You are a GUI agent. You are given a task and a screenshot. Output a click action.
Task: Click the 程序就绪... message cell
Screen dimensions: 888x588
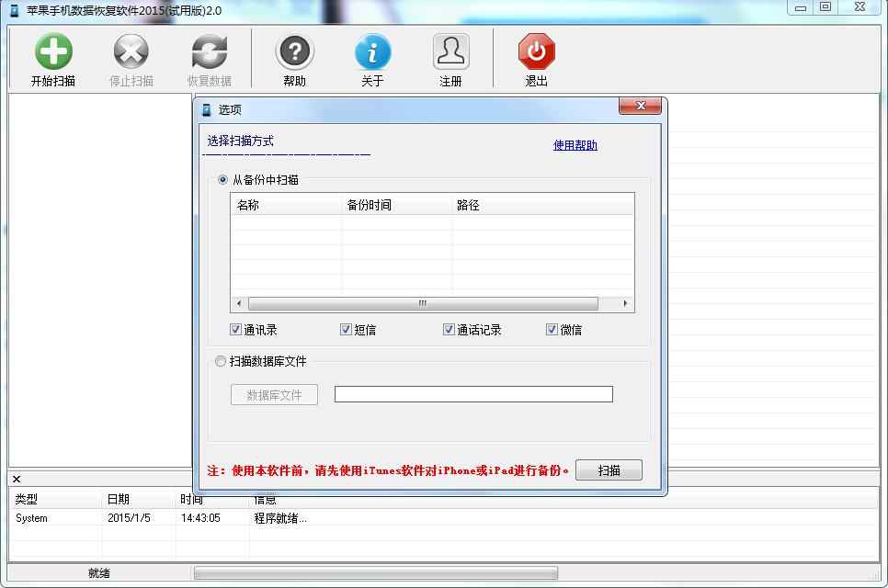click(280, 518)
